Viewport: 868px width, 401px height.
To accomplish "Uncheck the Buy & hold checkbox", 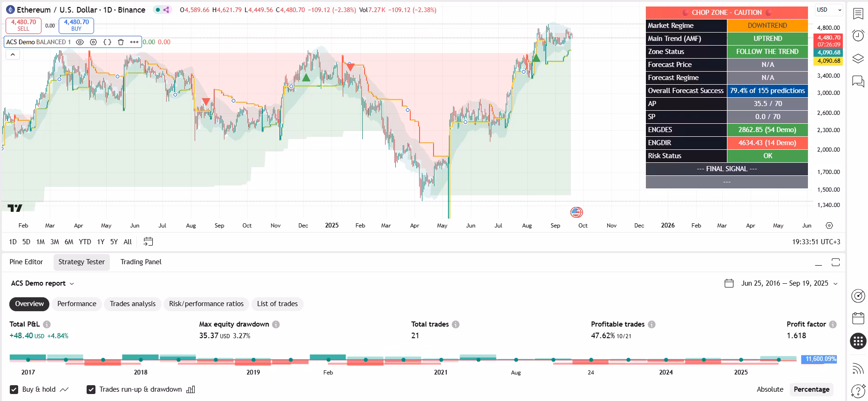I will (x=14, y=389).
